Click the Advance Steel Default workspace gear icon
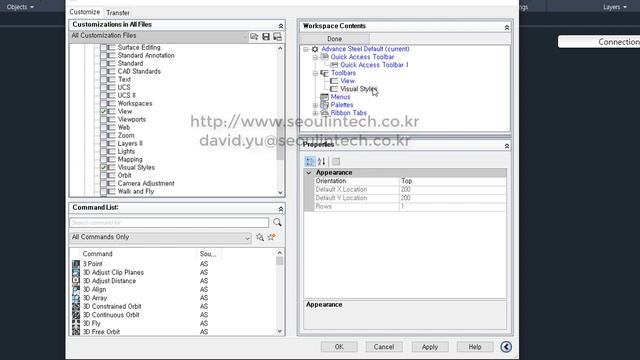Screen dimensions: 640x360 [315, 49]
